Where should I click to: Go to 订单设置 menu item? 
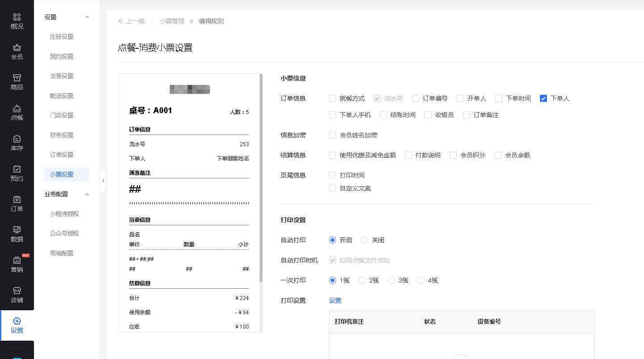pyautogui.click(x=62, y=155)
